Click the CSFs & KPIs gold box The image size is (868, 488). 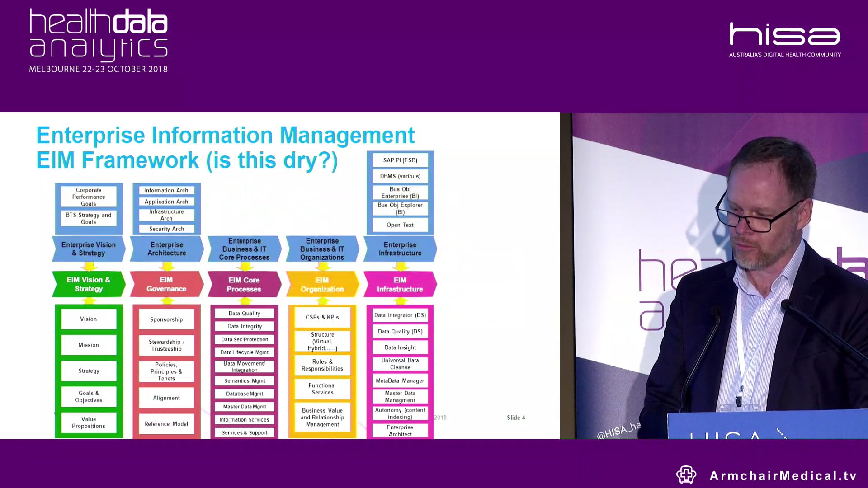point(321,317)
